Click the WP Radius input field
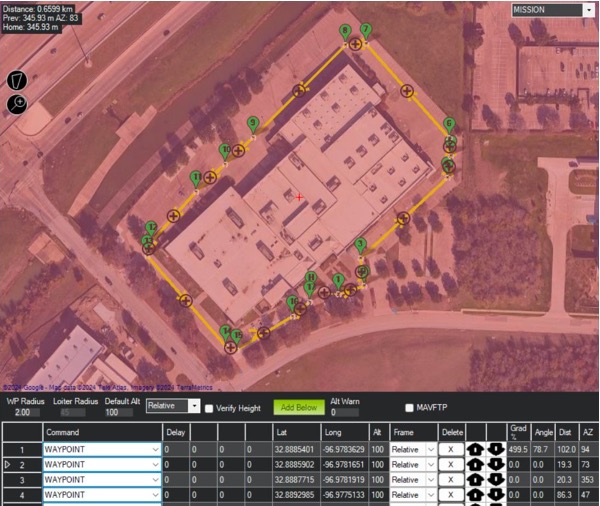Viewport: 600px width, 506px height. (27, 412)
